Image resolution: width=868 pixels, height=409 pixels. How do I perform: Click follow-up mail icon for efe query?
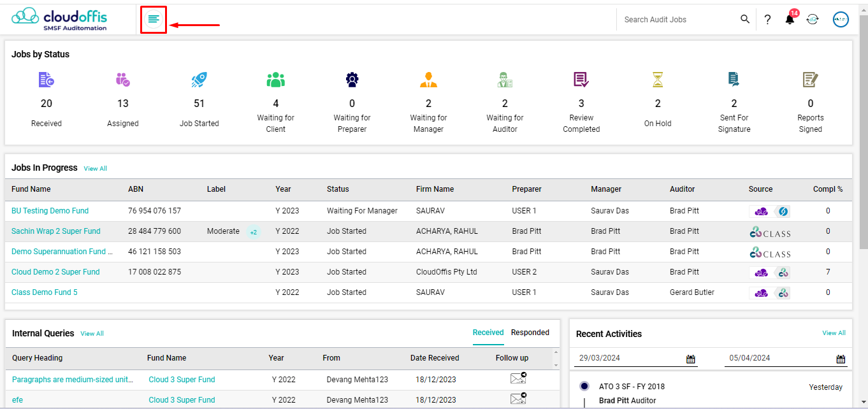tap(518, 399)
